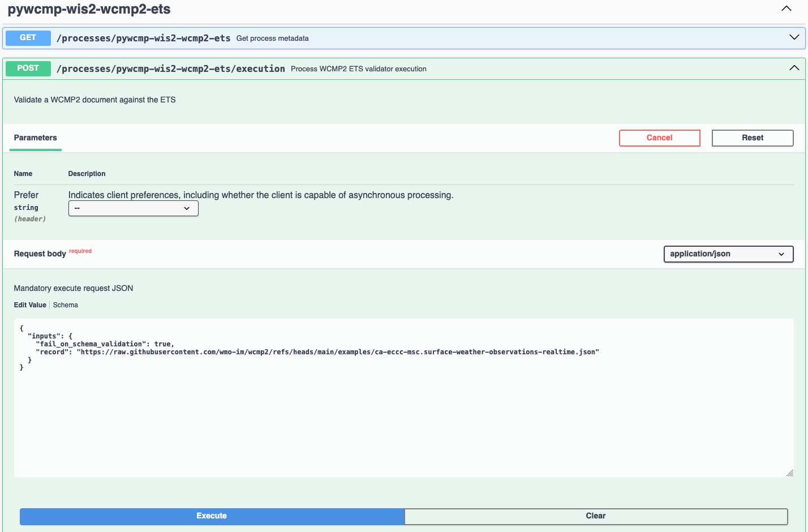The image size is (808, 532).
Task: Click the POST method badge
Action: tap(28, 68)
